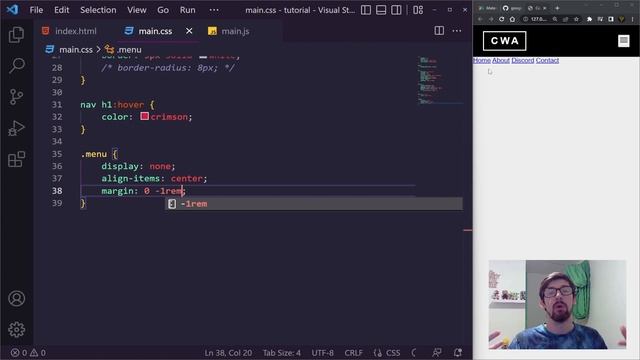Reload page in browser window
640x360 pixels.
(x=502, y=19)
